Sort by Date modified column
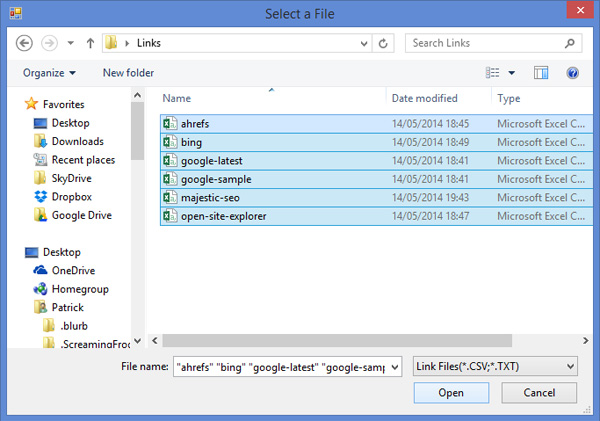This screenshot has width=600, height=421. [424, 98]
